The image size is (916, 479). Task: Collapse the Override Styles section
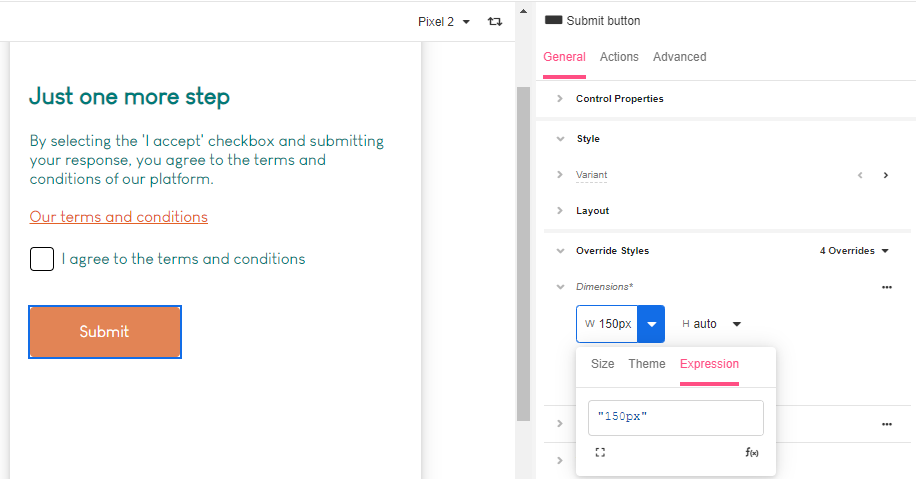[560, 251]
